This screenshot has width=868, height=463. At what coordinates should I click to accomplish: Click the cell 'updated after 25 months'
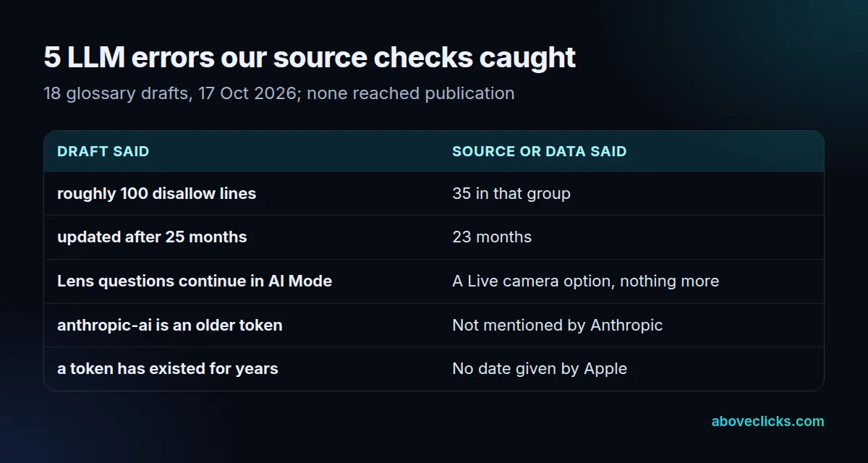click(x=152, y=237)
